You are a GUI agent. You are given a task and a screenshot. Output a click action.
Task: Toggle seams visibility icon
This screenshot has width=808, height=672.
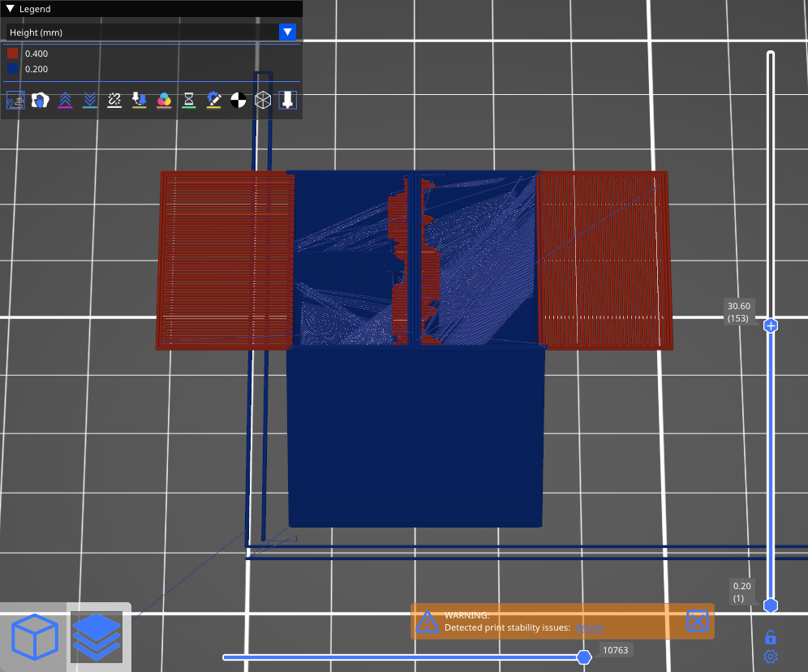114,100
